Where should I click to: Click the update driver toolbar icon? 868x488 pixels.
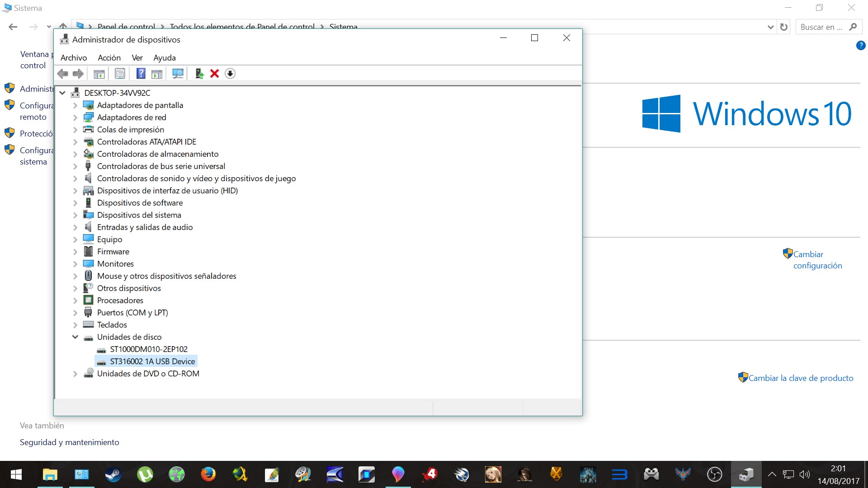click(x=199, y=74)
